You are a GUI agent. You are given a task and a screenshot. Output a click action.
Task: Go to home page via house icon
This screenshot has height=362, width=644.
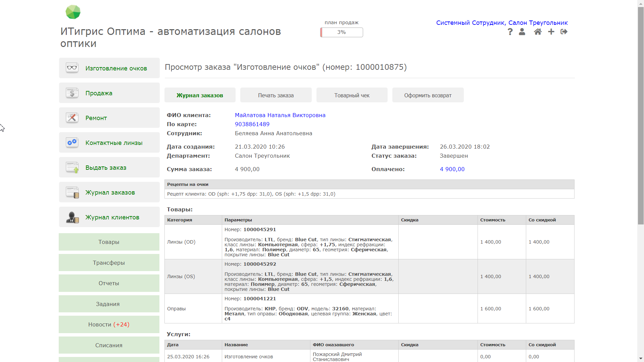pyautogui.click(x=538, y=32)
